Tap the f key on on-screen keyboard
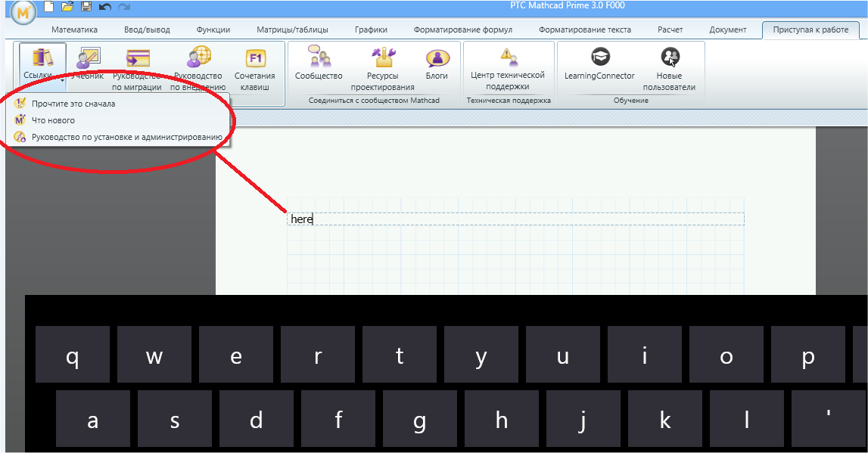868x453 pixels. [x=338, y=419]
